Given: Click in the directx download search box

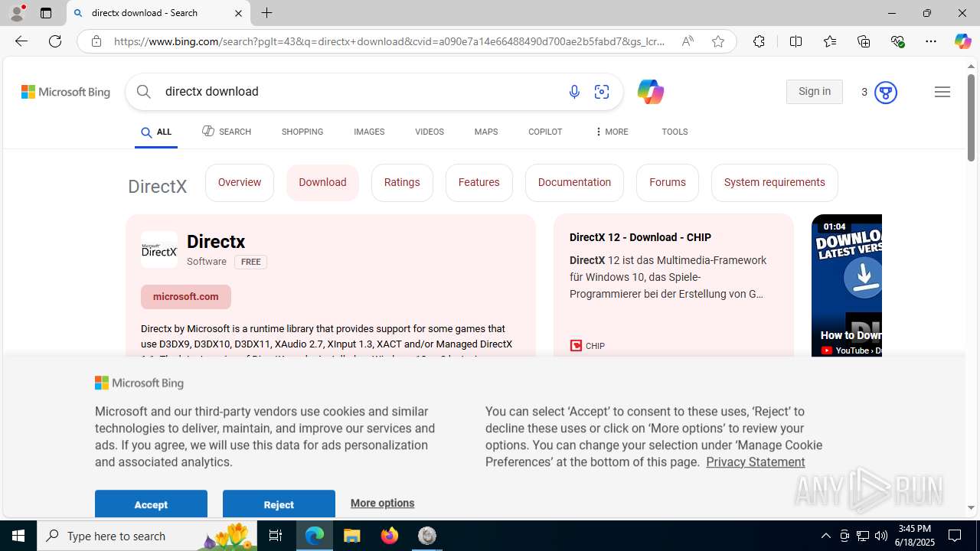Looking at the screenshot, I should point(360,92).
